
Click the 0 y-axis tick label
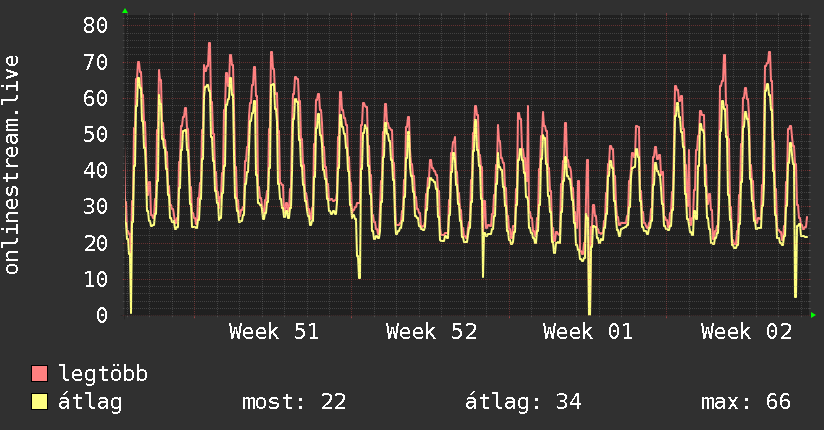102,315
